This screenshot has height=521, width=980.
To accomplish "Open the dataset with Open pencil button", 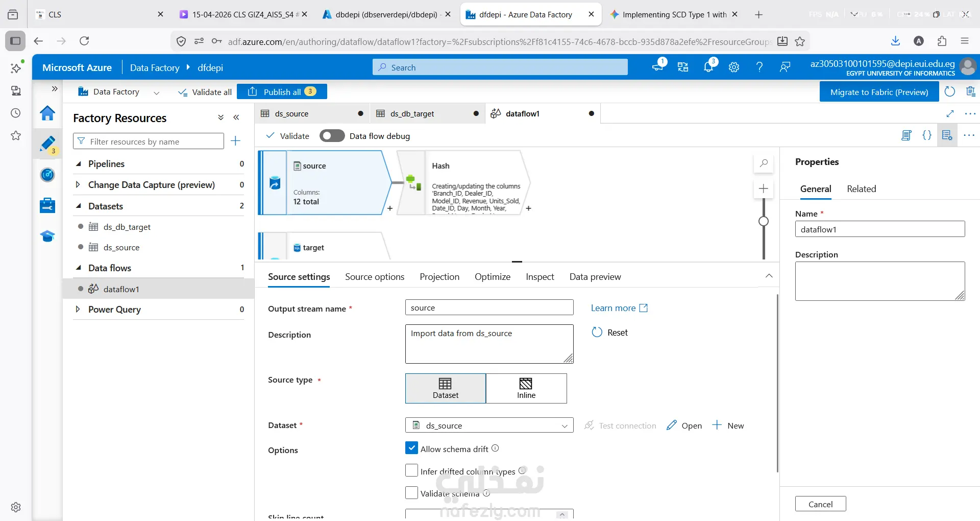I will 684,425.
